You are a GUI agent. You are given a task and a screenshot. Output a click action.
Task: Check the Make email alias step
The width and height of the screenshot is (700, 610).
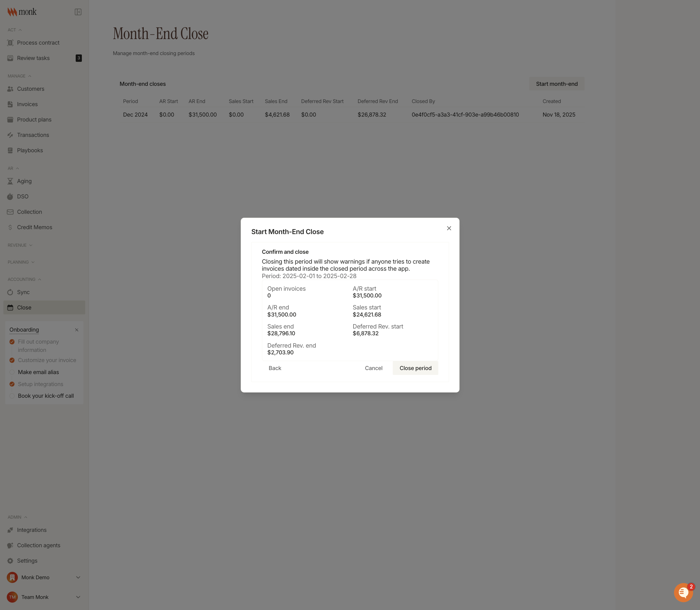pos(12,372)
